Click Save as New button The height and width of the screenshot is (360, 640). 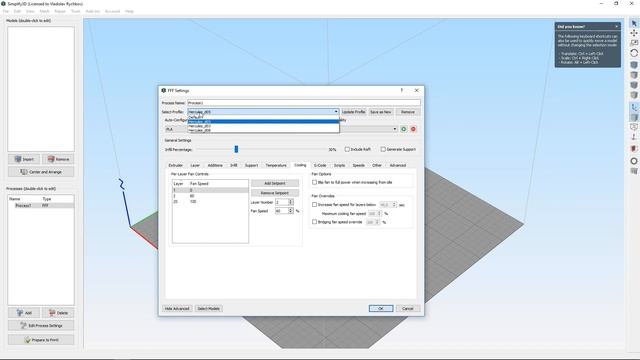[x=381, y=112]
